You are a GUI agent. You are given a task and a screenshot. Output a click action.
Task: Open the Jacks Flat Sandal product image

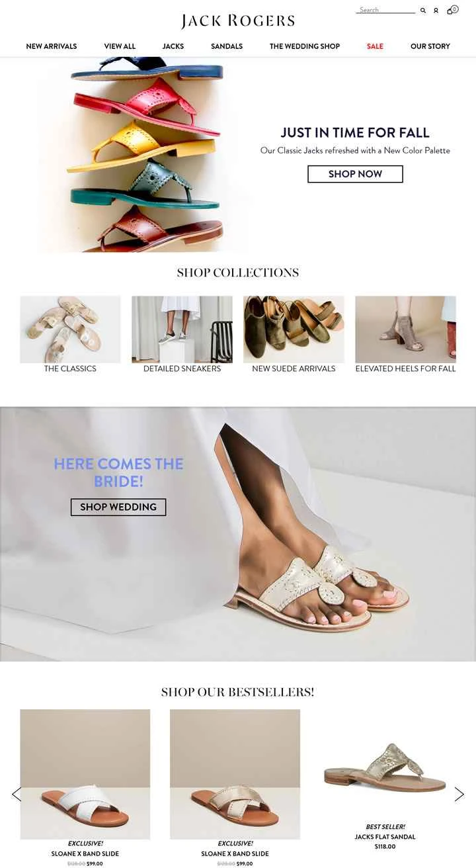pyautogui.click(x=385, y=767)
